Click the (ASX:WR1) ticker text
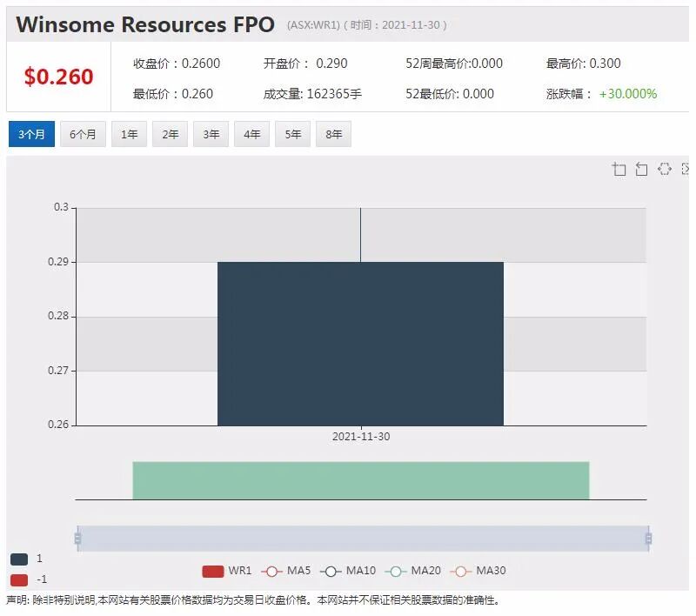This screenshot has height=616, width=696. point(313,25)
